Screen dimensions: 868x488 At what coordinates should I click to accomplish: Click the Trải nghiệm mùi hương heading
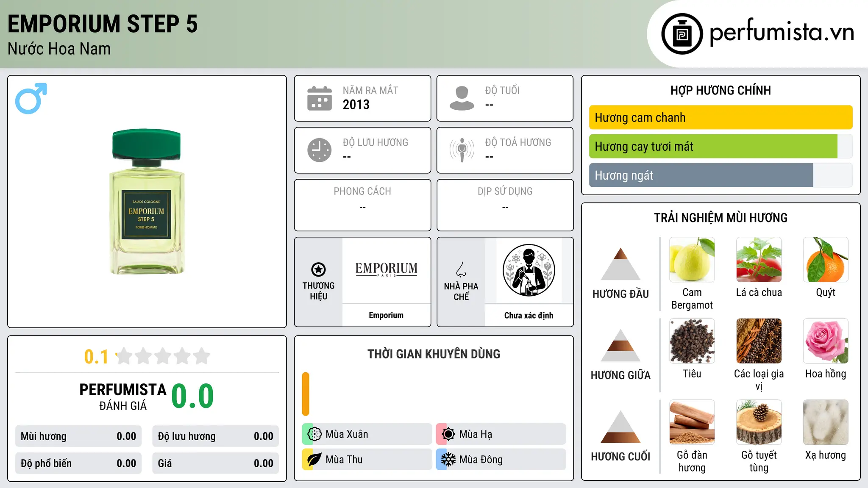pyautogui.click(x=721, y=218)
